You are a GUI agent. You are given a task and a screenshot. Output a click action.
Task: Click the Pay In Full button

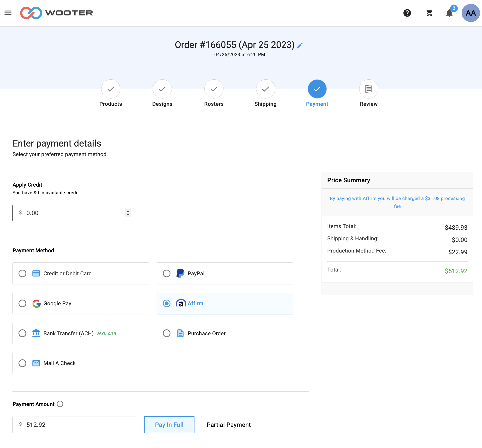pyautogui.click(x=169, y=424)
